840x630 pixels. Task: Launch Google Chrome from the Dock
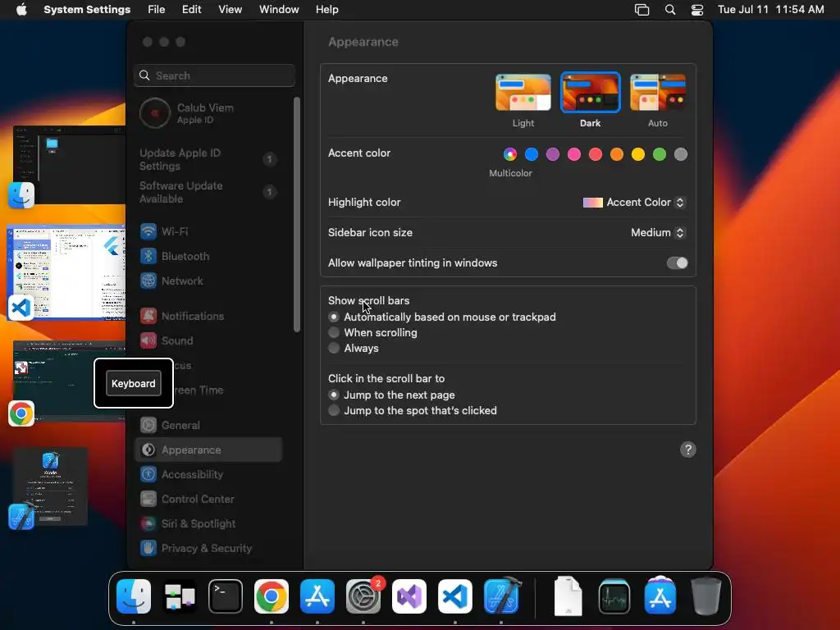[272, 596]
